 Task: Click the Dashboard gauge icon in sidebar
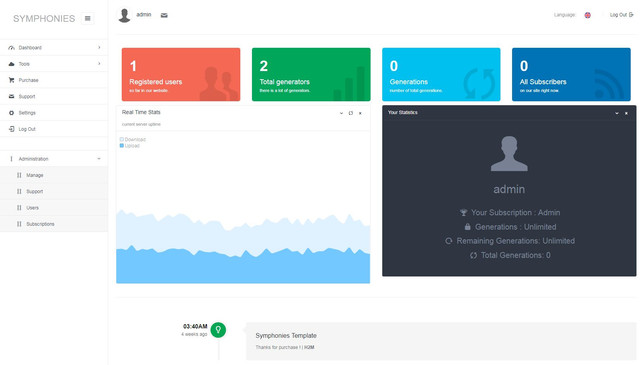11,48
